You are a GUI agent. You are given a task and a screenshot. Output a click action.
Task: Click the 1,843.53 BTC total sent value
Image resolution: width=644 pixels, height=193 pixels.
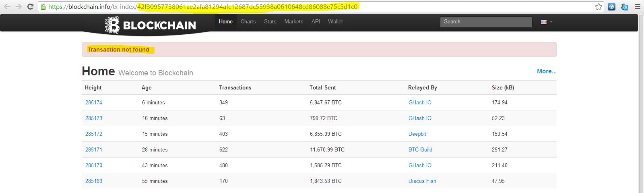(x=326, y=181)
